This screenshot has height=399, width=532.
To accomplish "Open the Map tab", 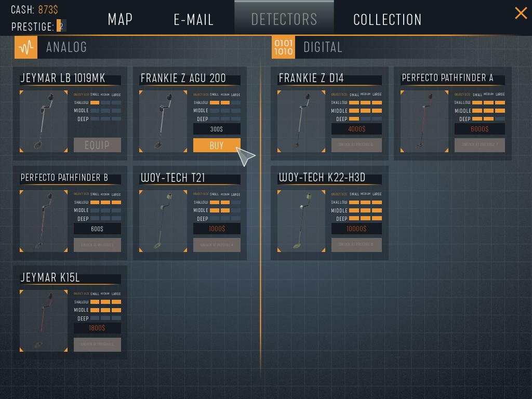I will point(120,19).
